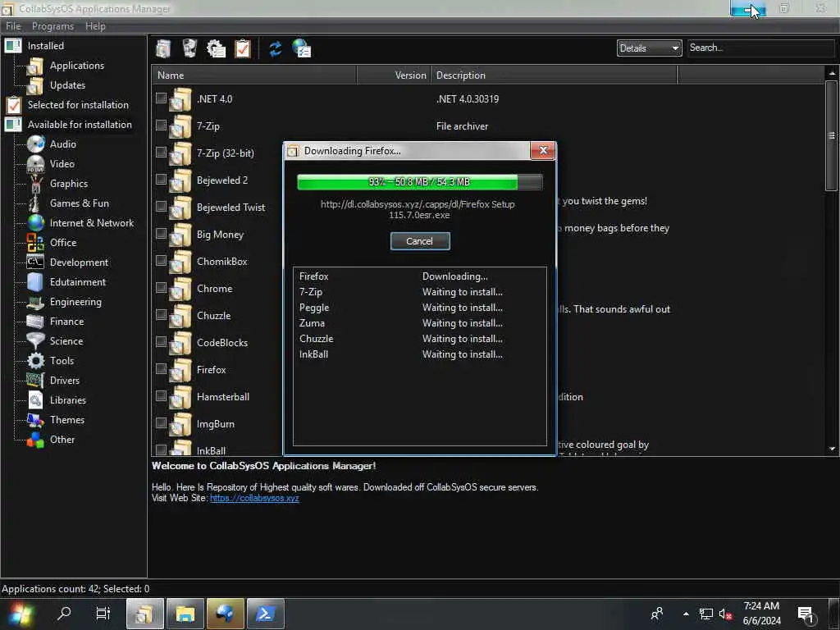Check the Bejeweled 2 checkbox
Screen dimensions: 840x630
pos(161,179)
